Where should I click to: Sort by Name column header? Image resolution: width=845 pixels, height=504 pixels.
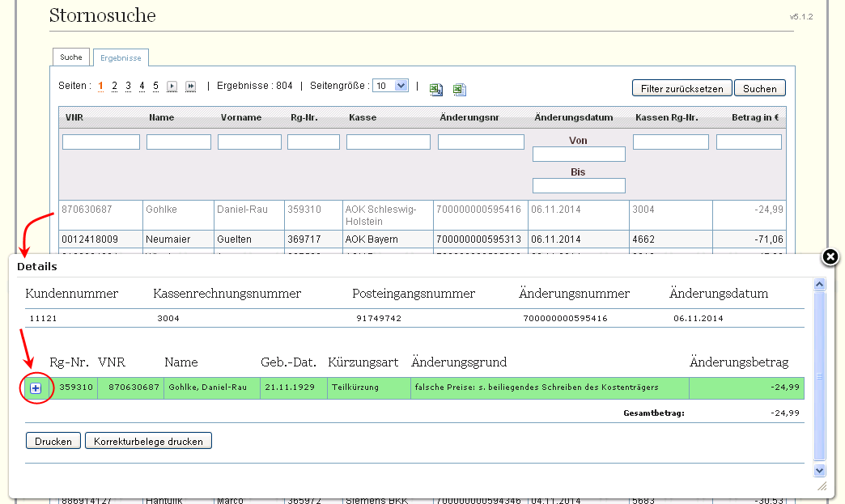click(162, 117)
